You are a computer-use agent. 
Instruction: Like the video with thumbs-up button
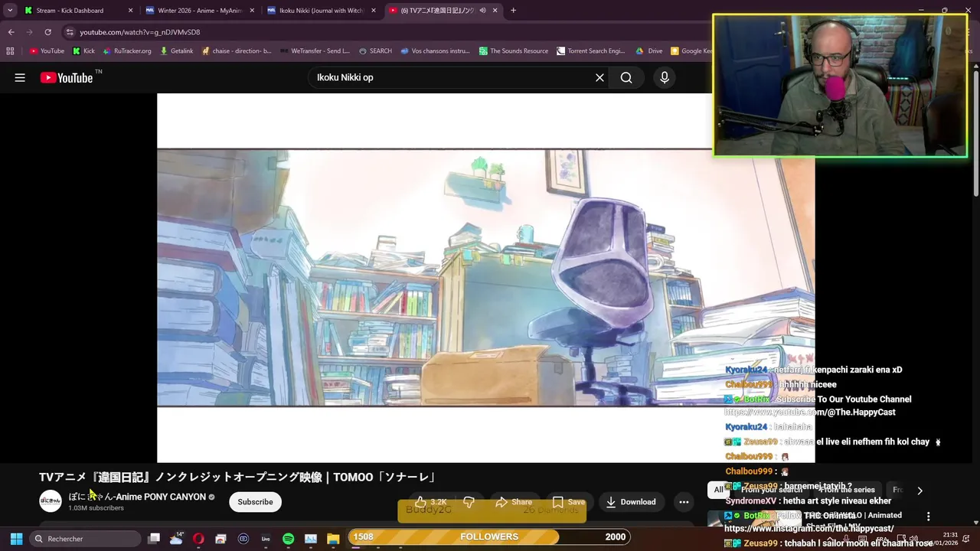[x=430, y=502]
